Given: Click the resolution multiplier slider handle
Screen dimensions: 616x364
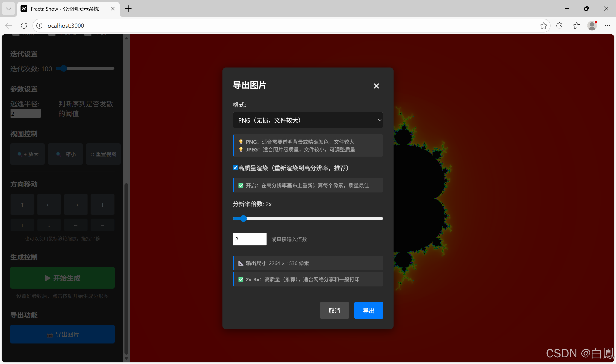Looking at the screenshot, I should point(243,218).
